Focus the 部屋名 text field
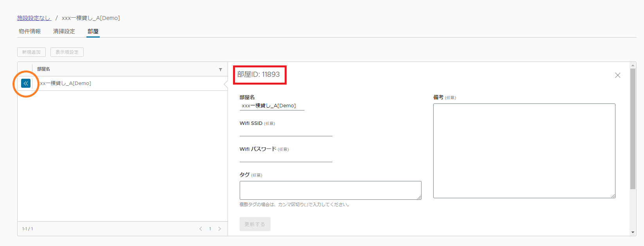 272,106
